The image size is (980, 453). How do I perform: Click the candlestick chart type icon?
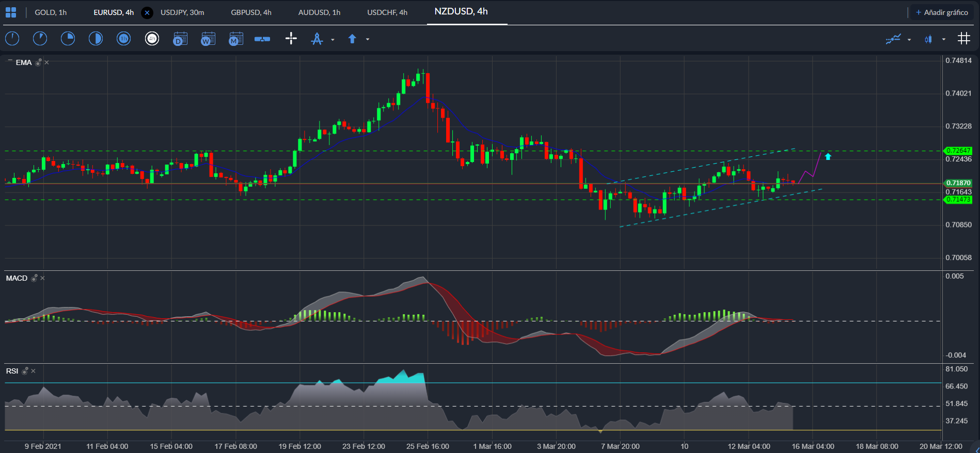[928, 39]
